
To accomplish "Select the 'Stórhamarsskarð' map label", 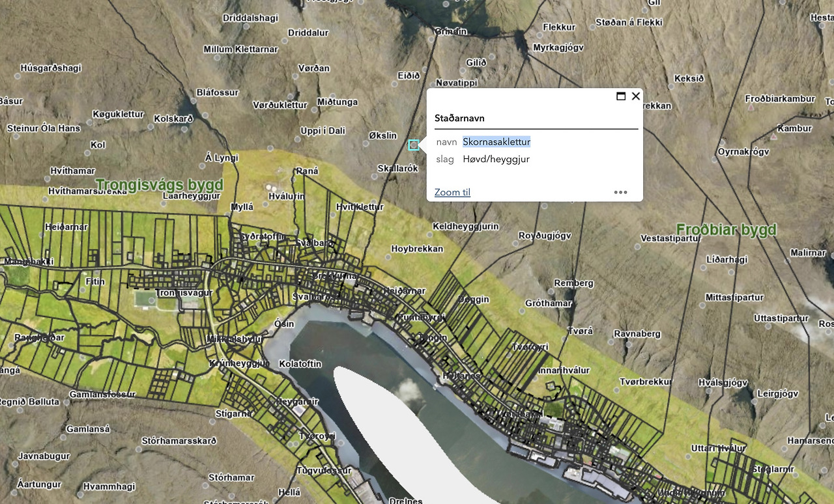I will click(179, 441).
